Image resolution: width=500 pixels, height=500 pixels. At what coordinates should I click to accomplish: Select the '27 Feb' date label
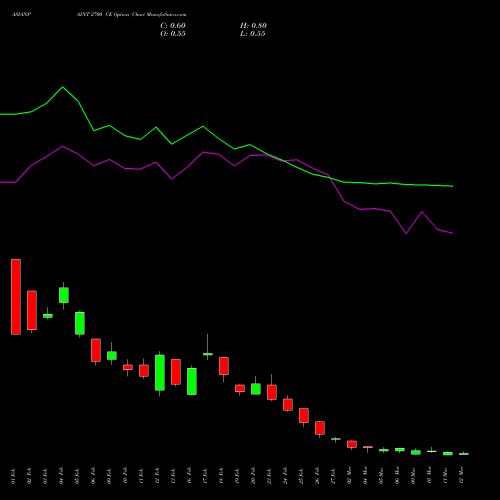click(x=333, y=476)
